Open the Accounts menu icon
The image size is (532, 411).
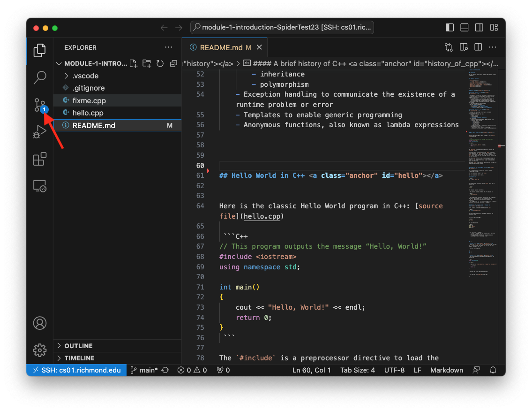pos(40,323)
